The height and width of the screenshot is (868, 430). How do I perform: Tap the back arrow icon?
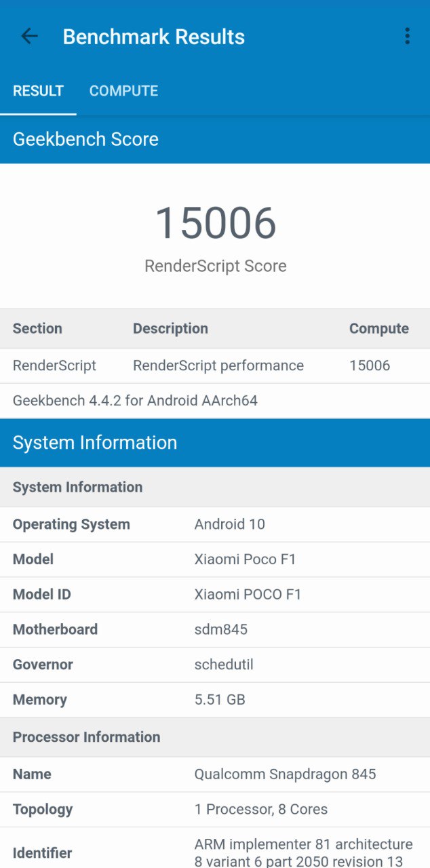29,37
